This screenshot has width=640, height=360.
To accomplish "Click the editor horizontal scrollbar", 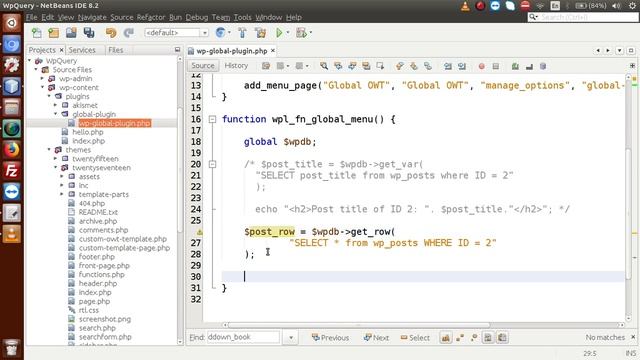I will pyautogui.click(x=358, y=325).
